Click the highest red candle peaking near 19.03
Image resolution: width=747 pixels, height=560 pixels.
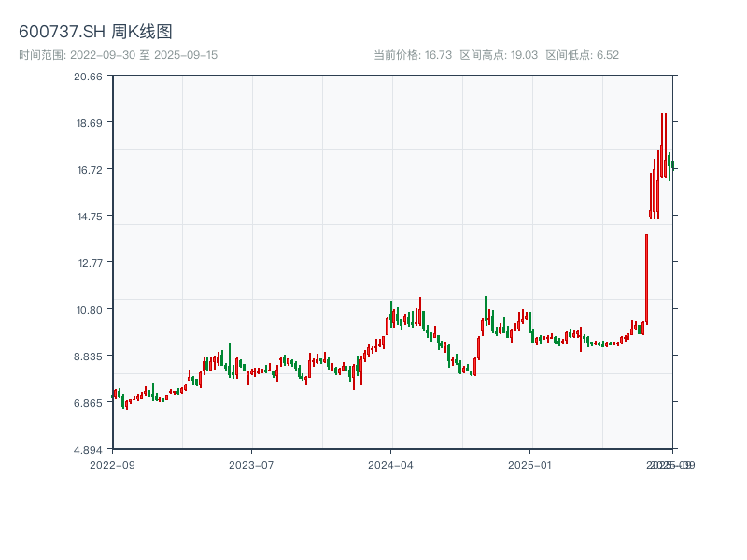[x=662, y=146]
